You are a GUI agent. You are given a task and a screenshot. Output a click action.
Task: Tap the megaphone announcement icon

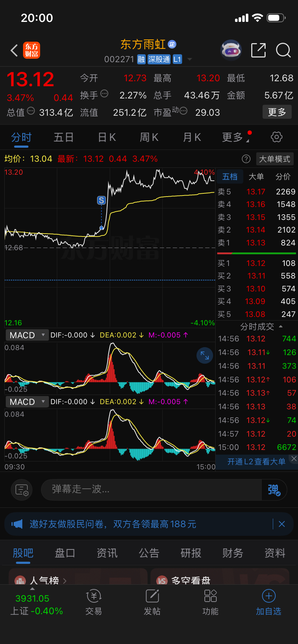point(17,524)
